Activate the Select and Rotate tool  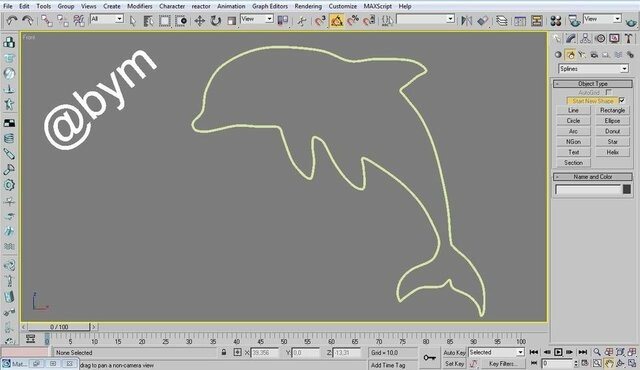point(216,21)
